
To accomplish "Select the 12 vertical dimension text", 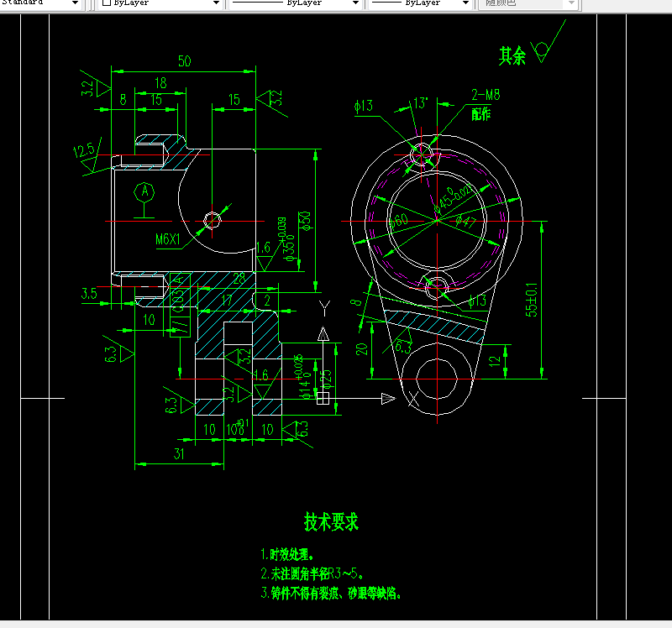I will click(495, 361).
